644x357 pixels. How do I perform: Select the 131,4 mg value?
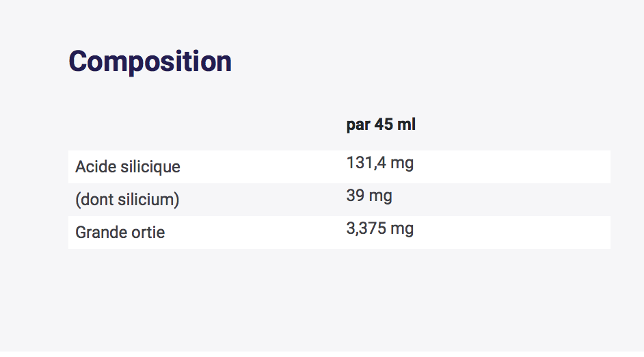pos(379,163)
